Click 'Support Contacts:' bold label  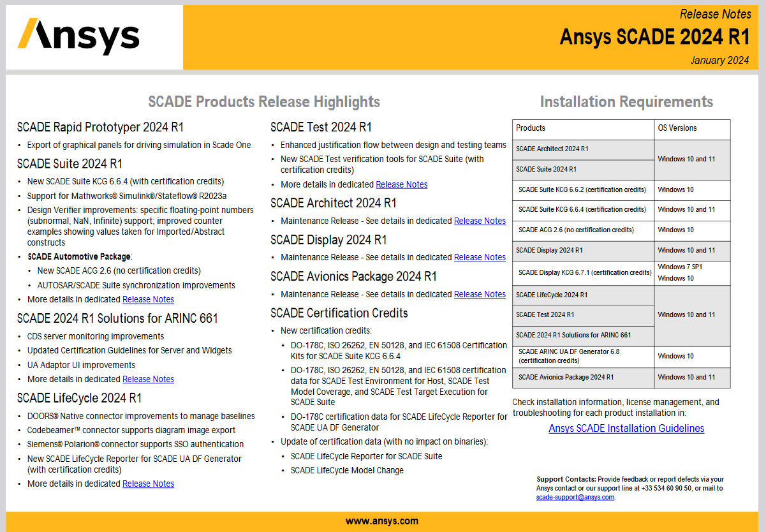[566, 479]
